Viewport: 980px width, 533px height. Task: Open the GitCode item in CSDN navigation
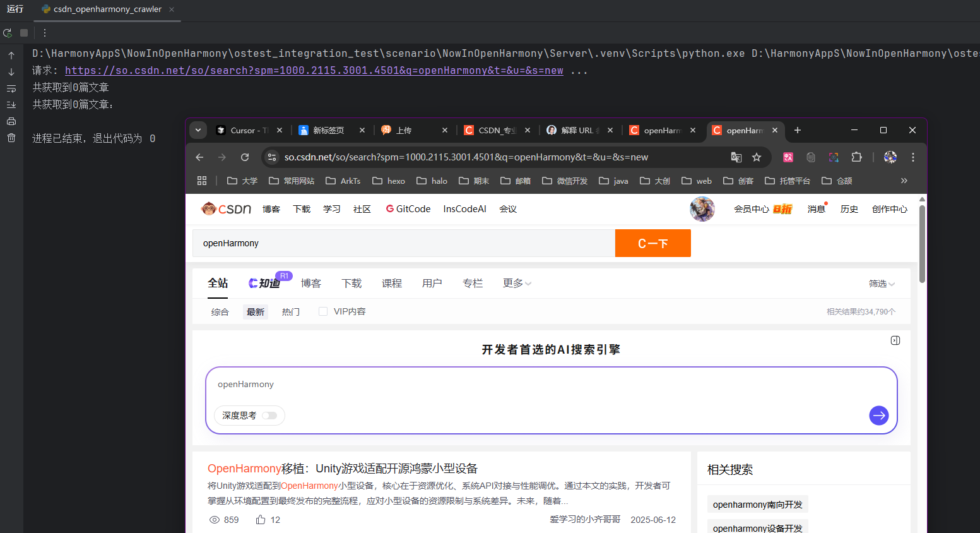click(408, 209)
